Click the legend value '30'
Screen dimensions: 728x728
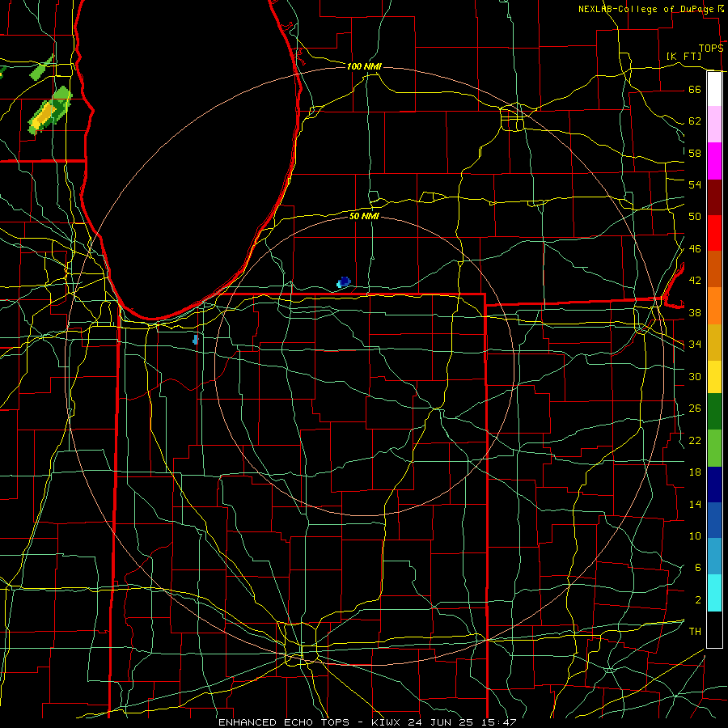tap(695, 376)
